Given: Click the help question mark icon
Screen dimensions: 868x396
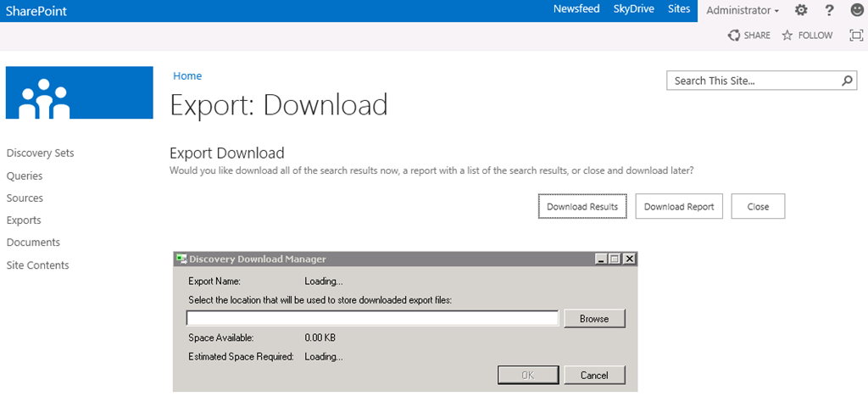Looking at the screenshot, I should coord(829,10).
